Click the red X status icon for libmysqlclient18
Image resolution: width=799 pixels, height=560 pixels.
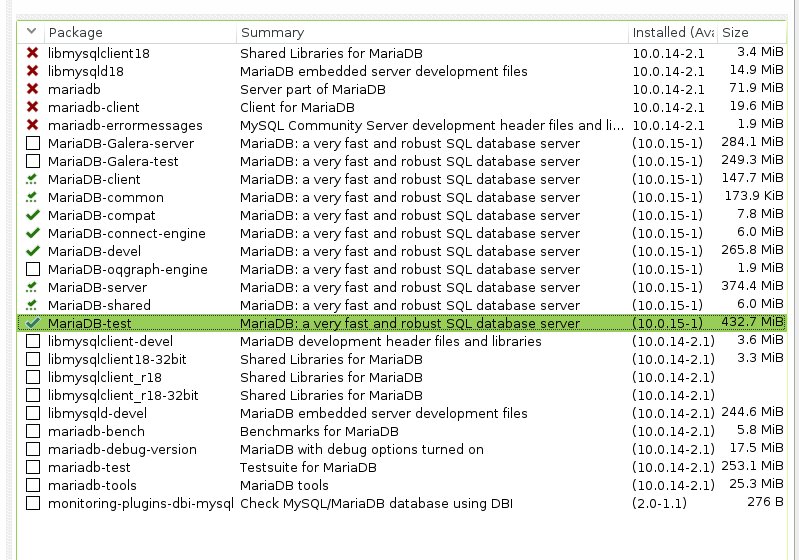[x=33, y=53]
